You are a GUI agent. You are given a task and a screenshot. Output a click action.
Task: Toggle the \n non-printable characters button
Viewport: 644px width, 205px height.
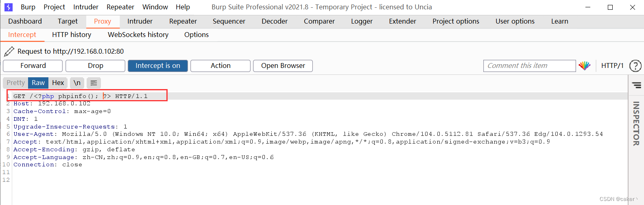77,83
